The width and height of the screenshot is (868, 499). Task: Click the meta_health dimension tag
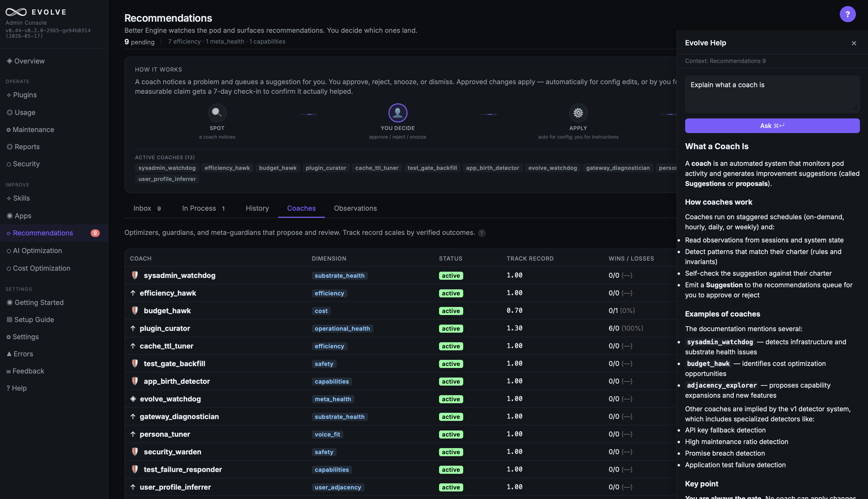tap(332, 399)
